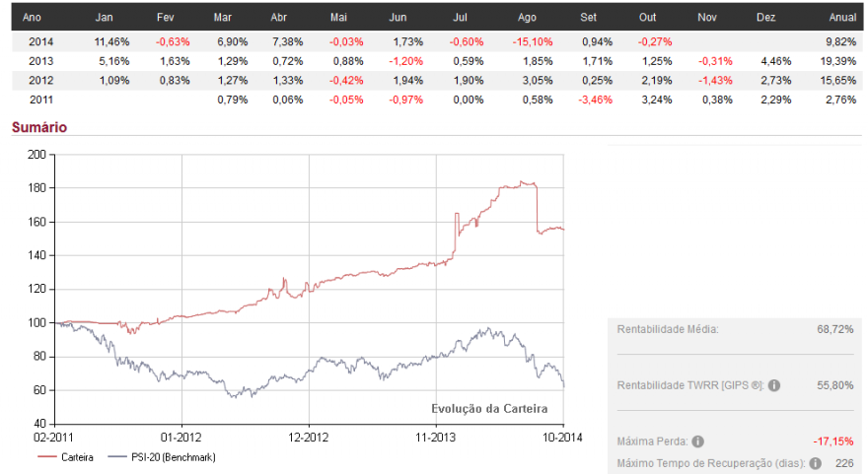868x474 pixels.
Task: Click info icon next to Máxima Perda
Action: pos(698,441)
